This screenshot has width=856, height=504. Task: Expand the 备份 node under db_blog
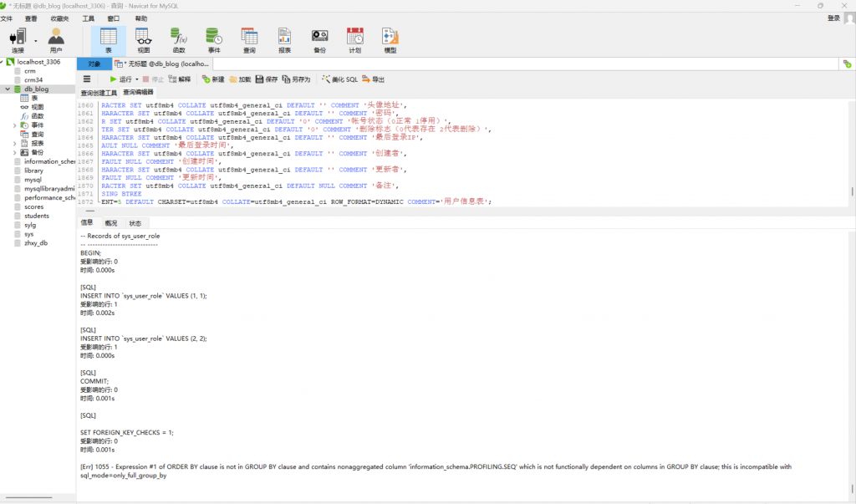(15, 153)
